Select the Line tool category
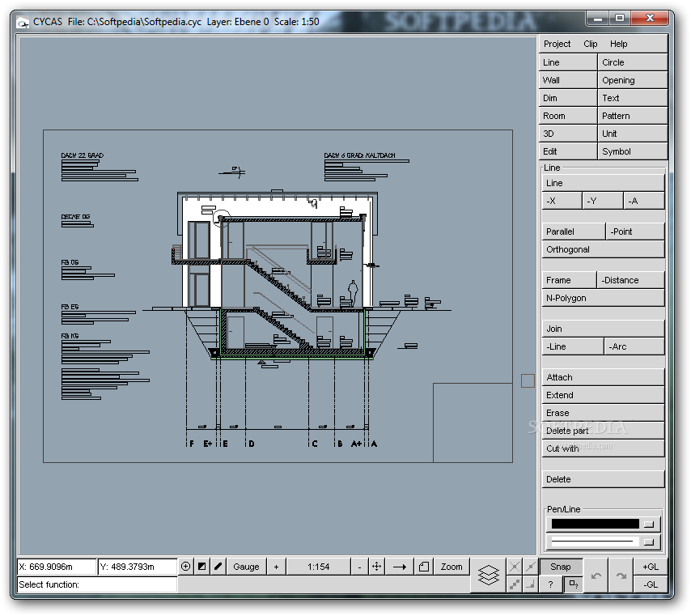Image resolution: width=691 pixels, height=616 pixels. point(568,62)
